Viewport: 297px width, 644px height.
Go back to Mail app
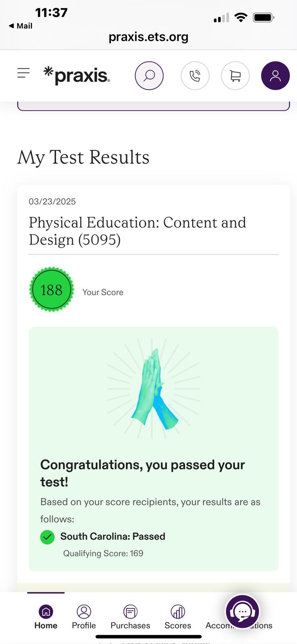[20, 26]
